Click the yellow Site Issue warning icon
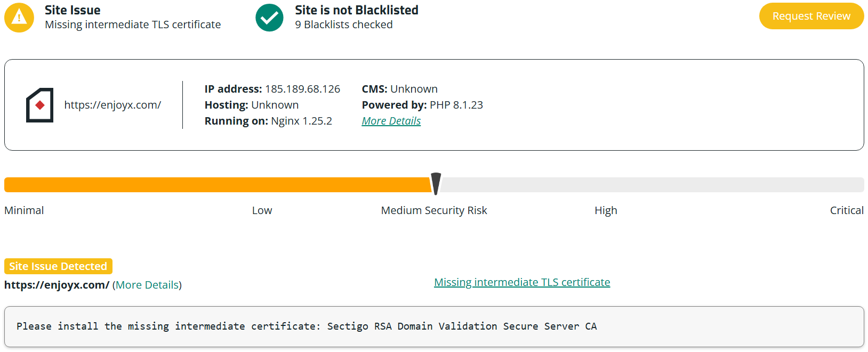868x352 pixels. pos(19,18)
